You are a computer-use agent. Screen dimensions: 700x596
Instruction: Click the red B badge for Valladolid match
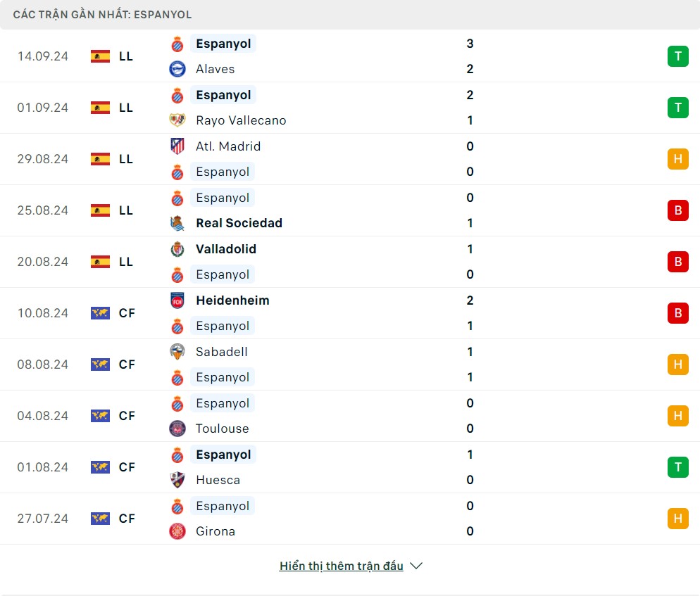point(677,262)
